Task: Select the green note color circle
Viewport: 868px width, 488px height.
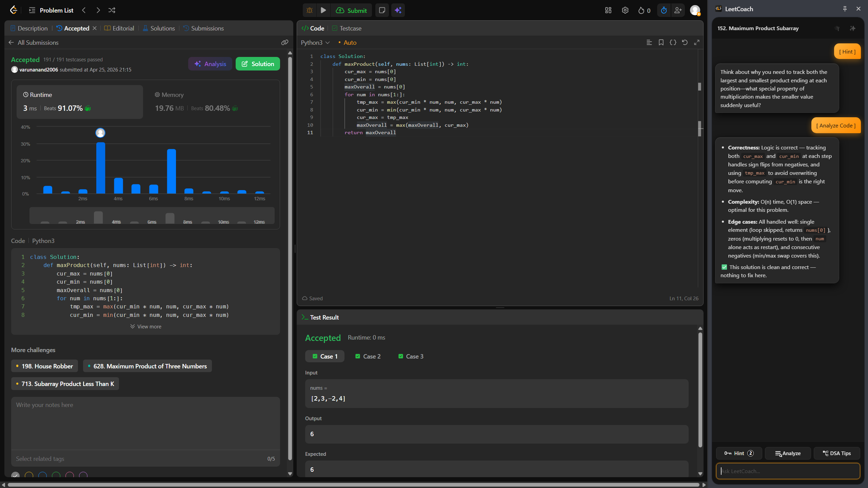Action: pyautogui.click(x=56, y=475)
